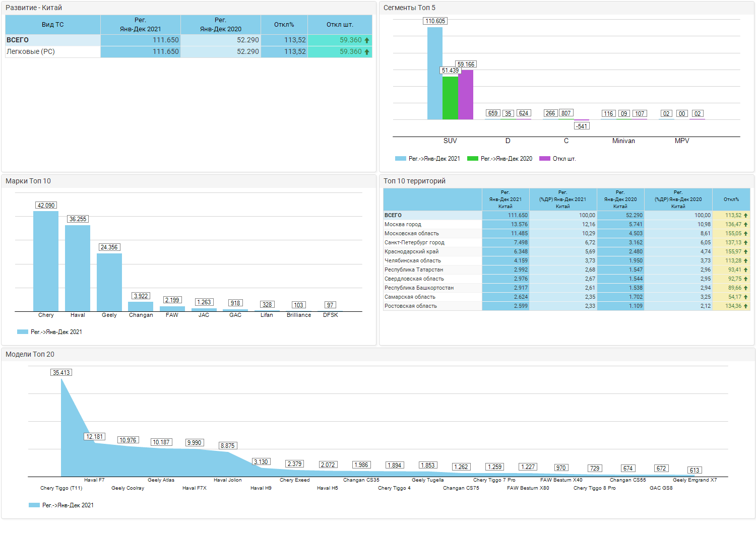Click the 12.181 label for Haval F7
This screenshot has height=534, width=756.
(95, 437)
